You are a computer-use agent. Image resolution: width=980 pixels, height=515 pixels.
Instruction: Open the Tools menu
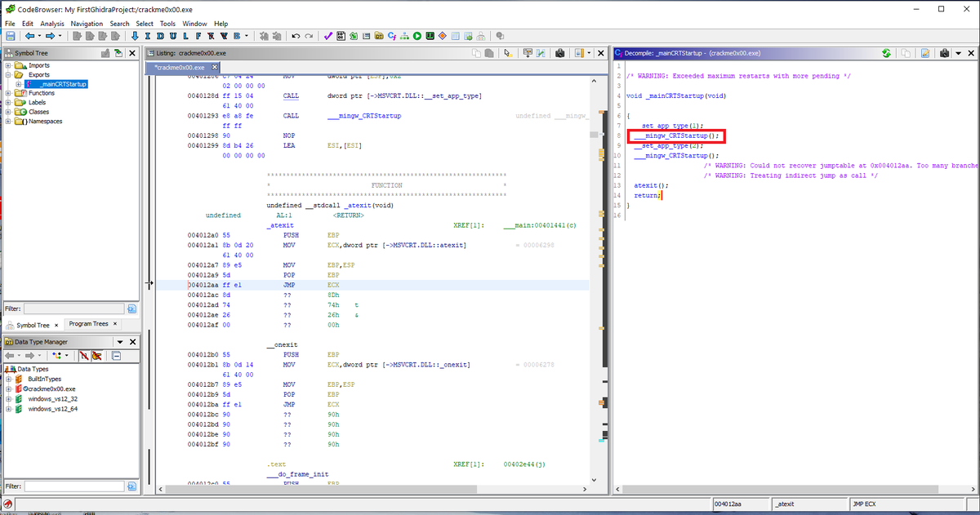point(167,24)
